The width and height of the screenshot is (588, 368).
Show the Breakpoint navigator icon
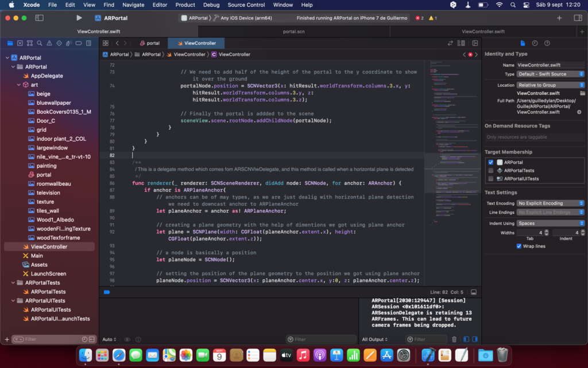click(78, 43)
